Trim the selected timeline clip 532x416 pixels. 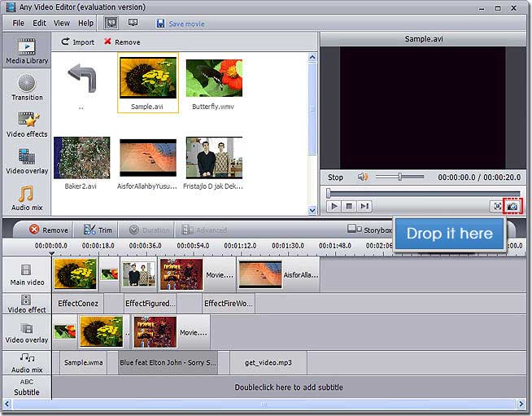98,230
